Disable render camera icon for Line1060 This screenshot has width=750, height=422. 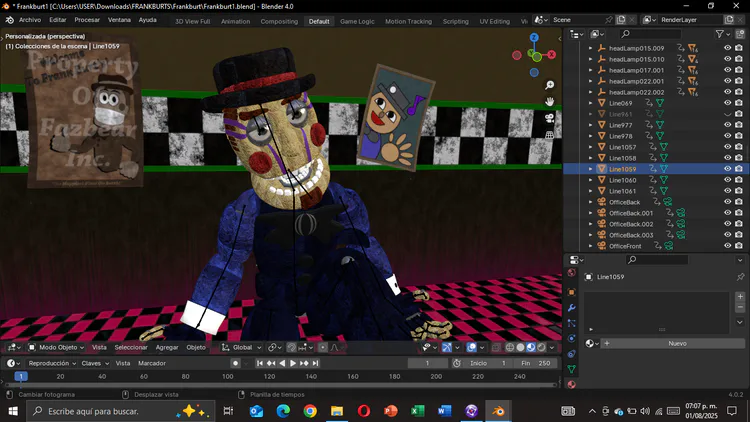(x=739, y=180)
